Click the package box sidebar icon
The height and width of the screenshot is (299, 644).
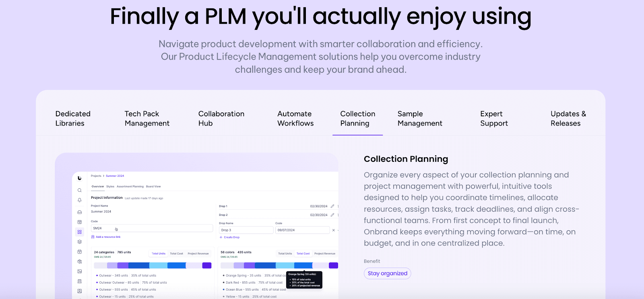click(79, 262)
